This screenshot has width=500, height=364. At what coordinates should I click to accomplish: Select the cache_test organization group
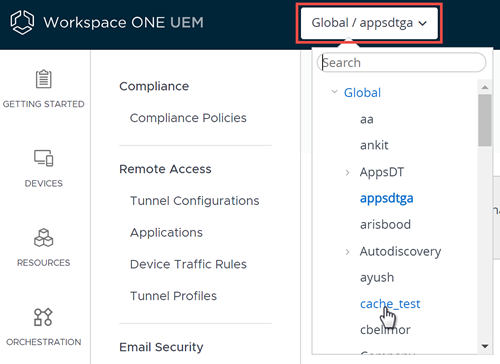[390, 304]
